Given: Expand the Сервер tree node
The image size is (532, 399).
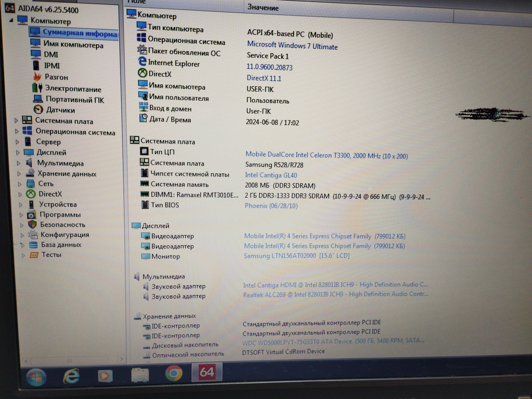Looking at the screenshot, I should click(17, 142).
